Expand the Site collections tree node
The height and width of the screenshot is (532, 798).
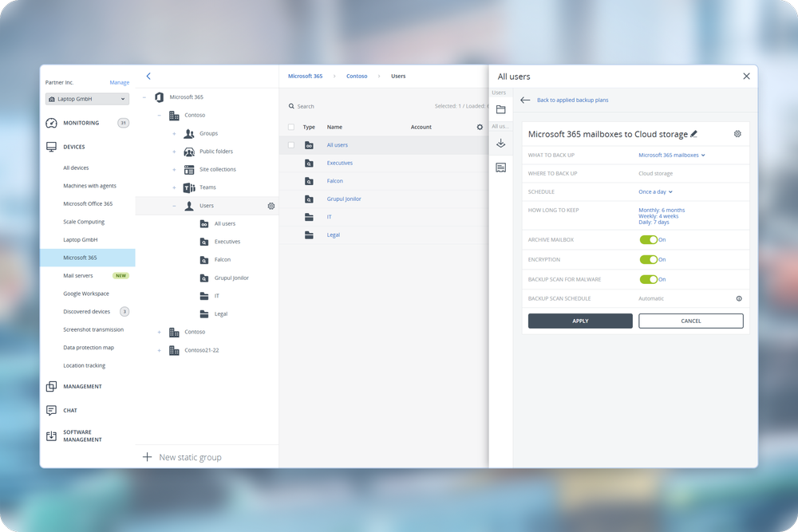pyautogui.click(x=174, y=170)
